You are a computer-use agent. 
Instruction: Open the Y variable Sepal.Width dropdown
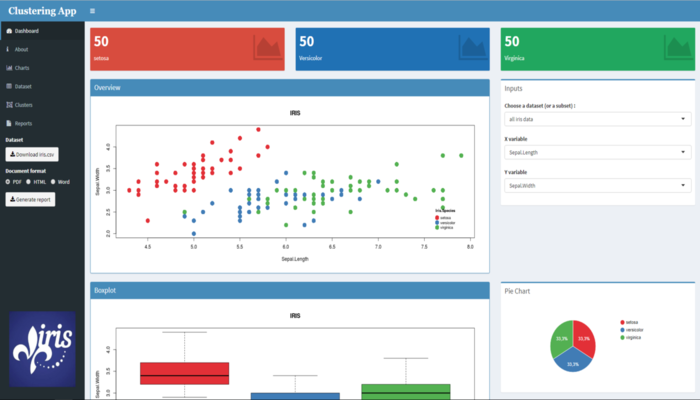tap(597, 185)
